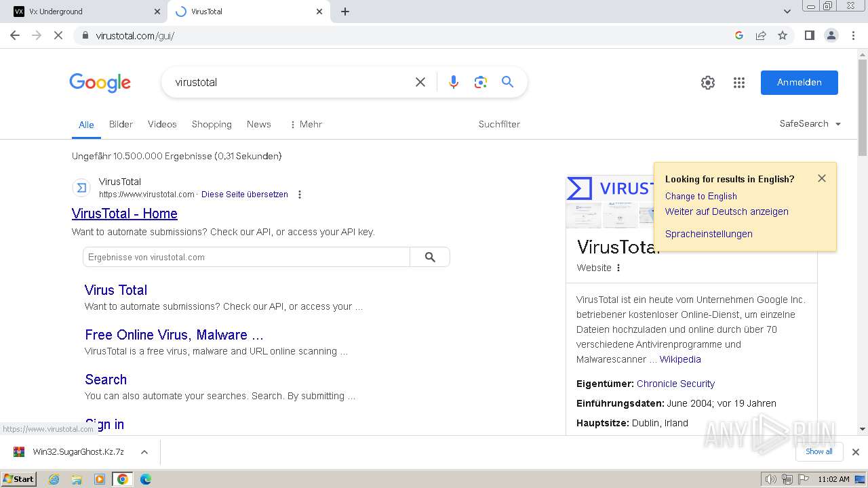Open the Virus Total sitelink
Image resolution: width=868 pixels, height=488 pixels.
(x=116, y=290)
